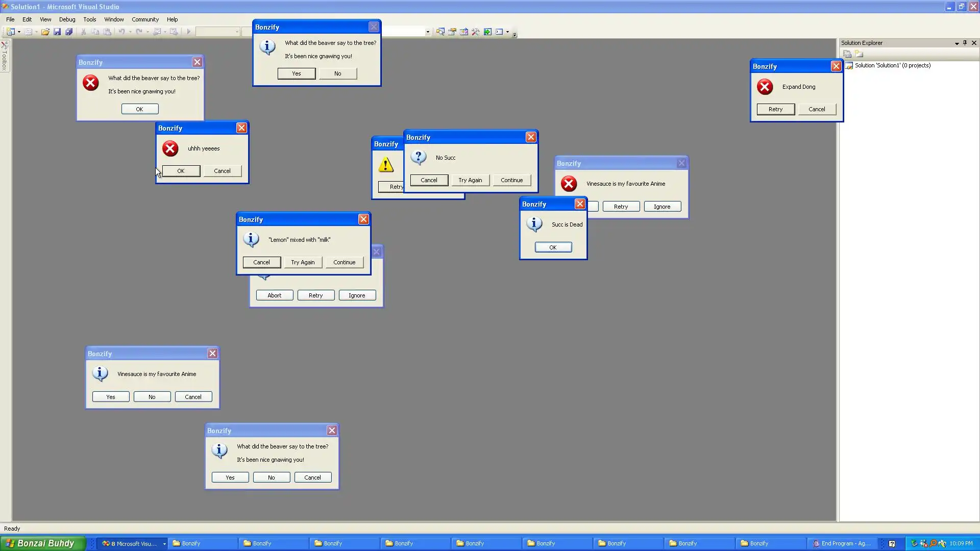
Task: Open the auto-hidden Toolbox side tab
Action: (5, 57)
